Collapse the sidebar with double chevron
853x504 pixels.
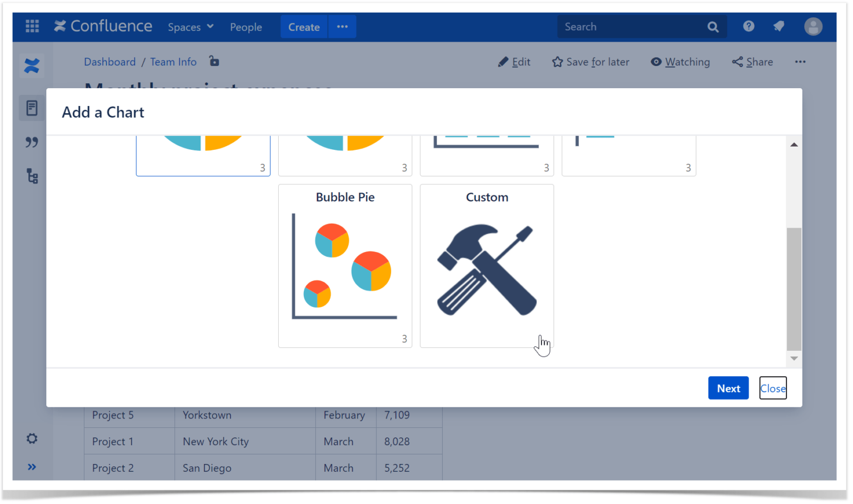(32, 467)
